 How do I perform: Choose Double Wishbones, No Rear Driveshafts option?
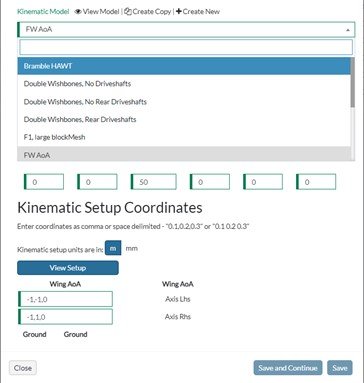coord(184,102)
